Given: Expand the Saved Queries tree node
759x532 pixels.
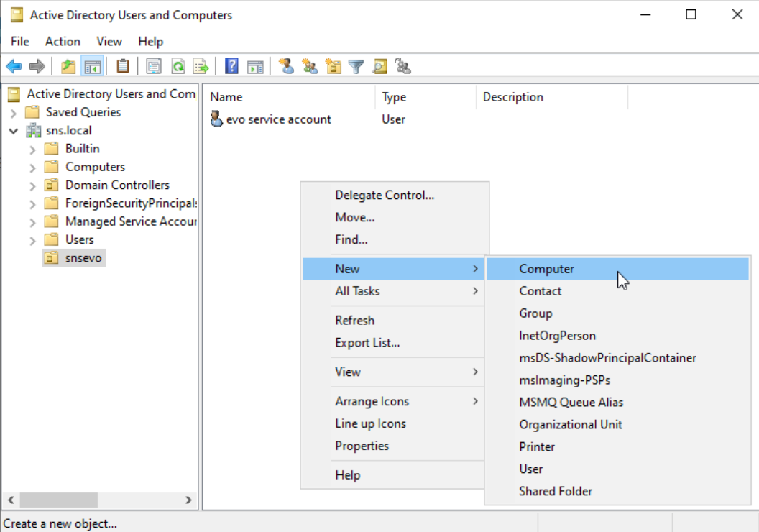Looking at the screenshot, I should point(14,113).
